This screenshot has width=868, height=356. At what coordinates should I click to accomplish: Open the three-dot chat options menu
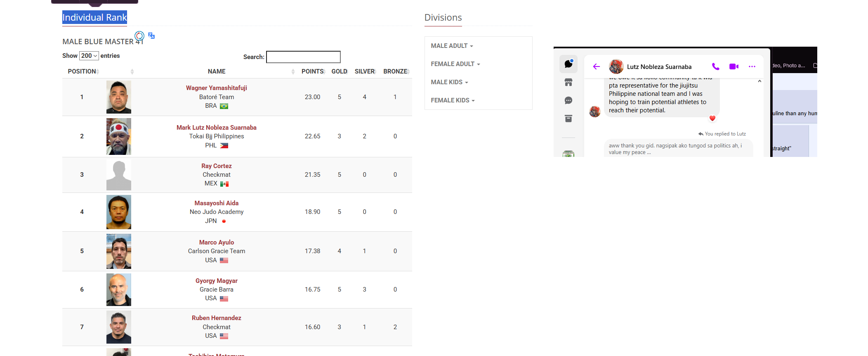pos(752,66)
